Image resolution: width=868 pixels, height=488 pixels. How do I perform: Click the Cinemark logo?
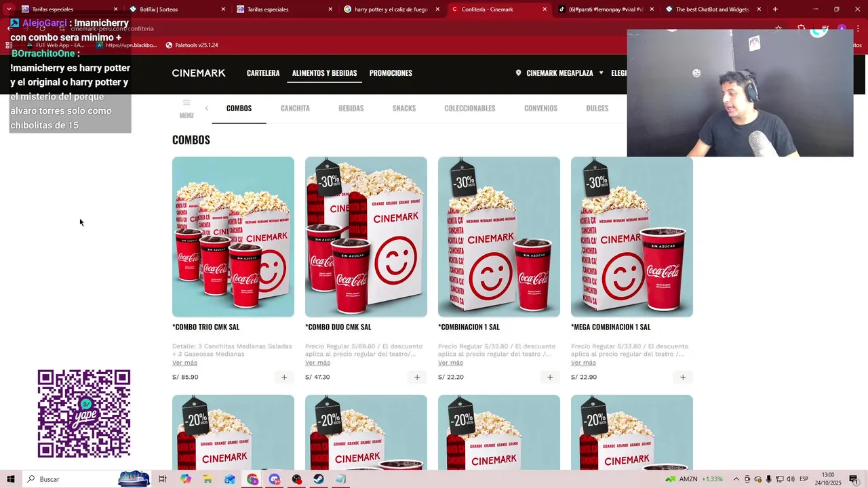click(199, 73)
